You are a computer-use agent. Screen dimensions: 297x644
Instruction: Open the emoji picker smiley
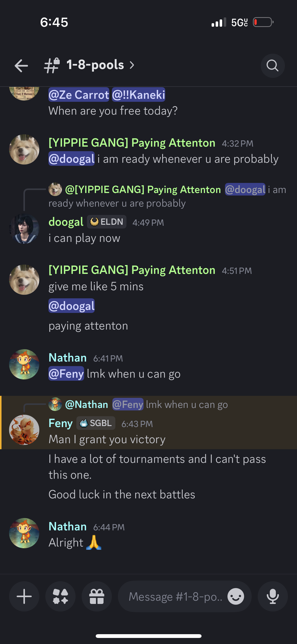point(236,596)
